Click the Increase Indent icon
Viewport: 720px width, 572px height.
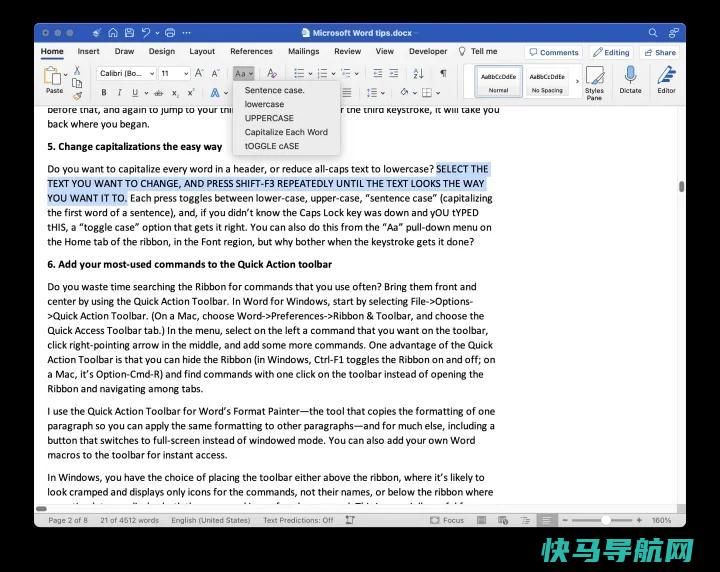(x=394, y=73)
